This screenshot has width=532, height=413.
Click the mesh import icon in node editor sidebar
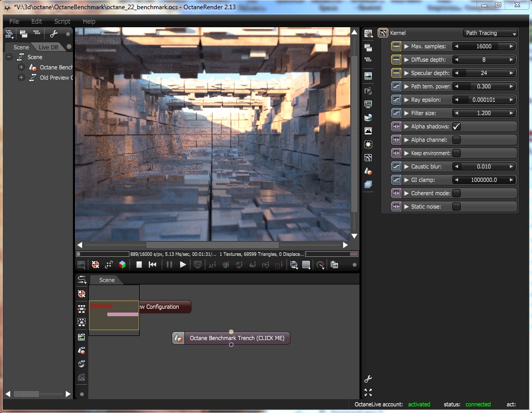point(82,350)
